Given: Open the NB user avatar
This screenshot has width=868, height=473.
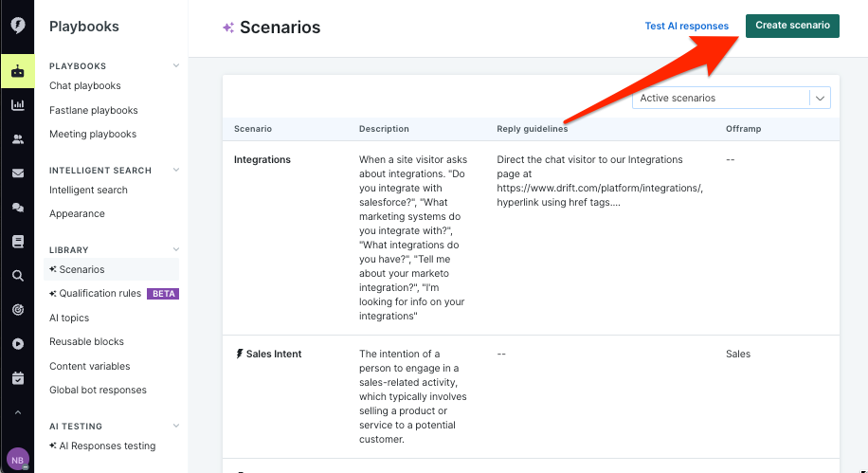Looking at the screenshot, I should 17,460.
